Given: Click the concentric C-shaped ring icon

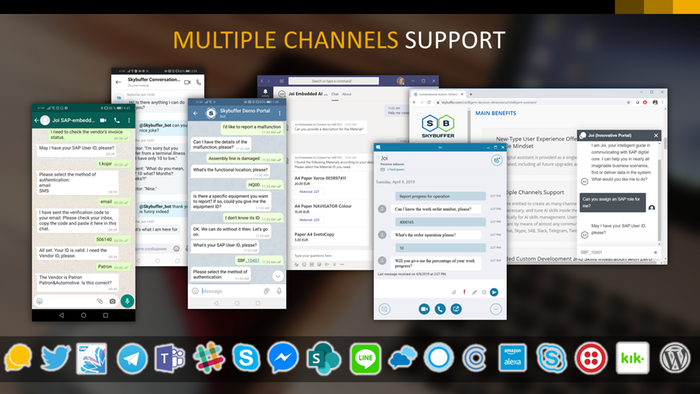Looking at the screenshot, I should coord(475,358).
